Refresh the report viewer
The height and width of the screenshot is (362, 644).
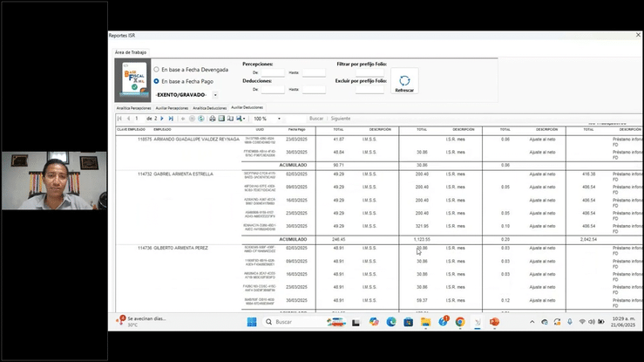pyautogui.click(x=200, y=119)
